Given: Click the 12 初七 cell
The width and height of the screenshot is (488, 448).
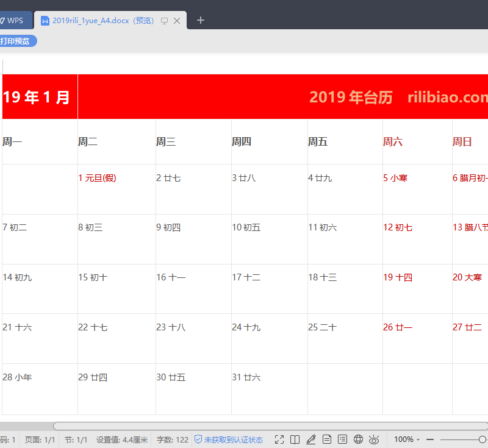Looking at the screenshot, I should [417, 239].
